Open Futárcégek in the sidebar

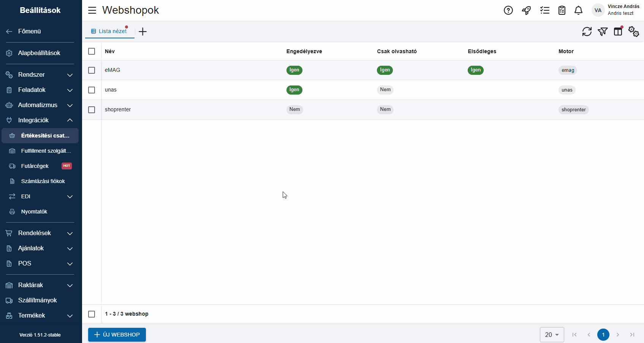(35, 166)
